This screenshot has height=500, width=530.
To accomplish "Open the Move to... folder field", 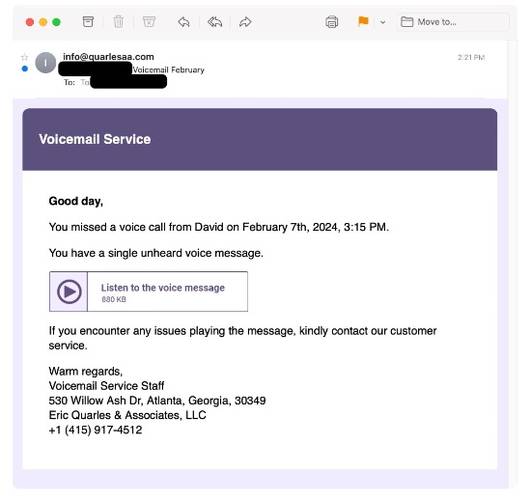I will pyautogui.click(x=453, y=22).
